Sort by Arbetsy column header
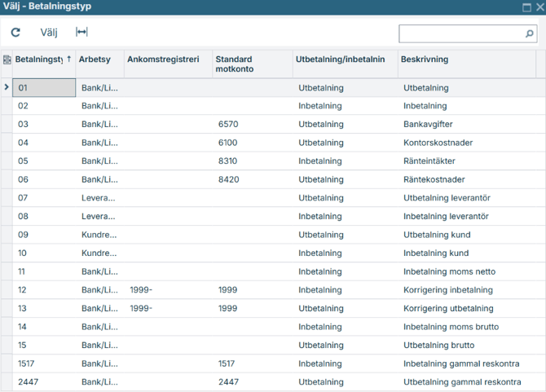 98,59
